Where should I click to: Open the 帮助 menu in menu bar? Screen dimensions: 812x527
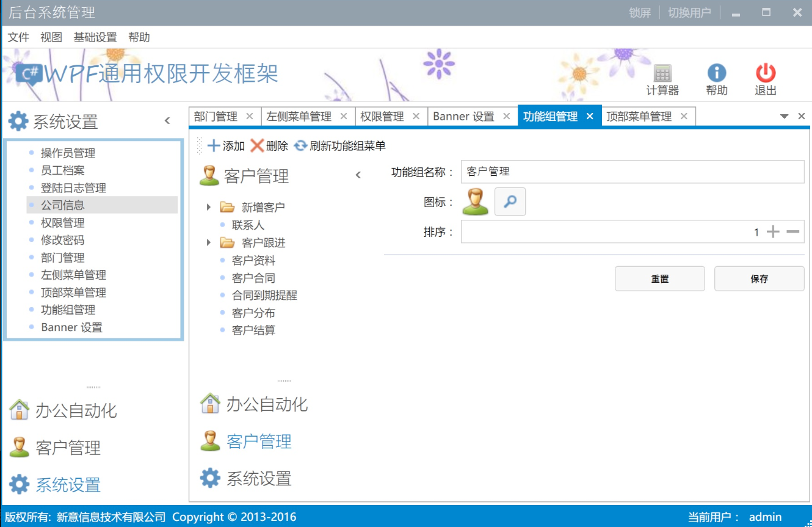click(x=139, y=37)
